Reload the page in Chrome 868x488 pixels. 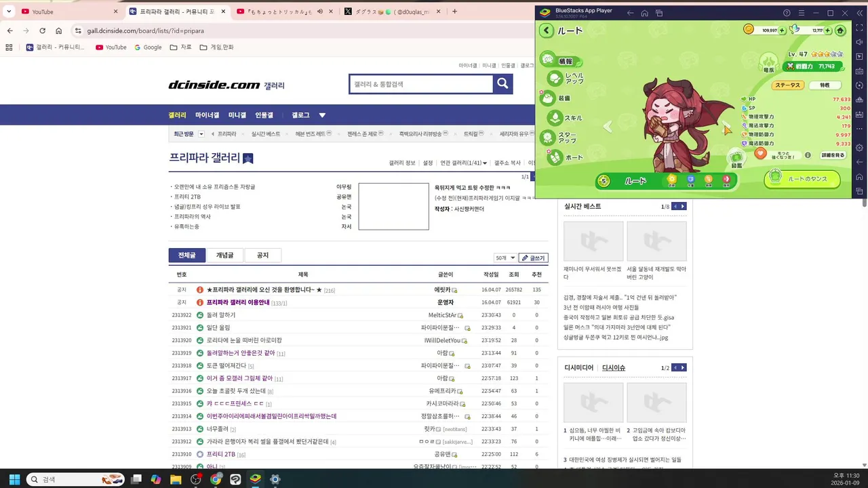(42, 30)
